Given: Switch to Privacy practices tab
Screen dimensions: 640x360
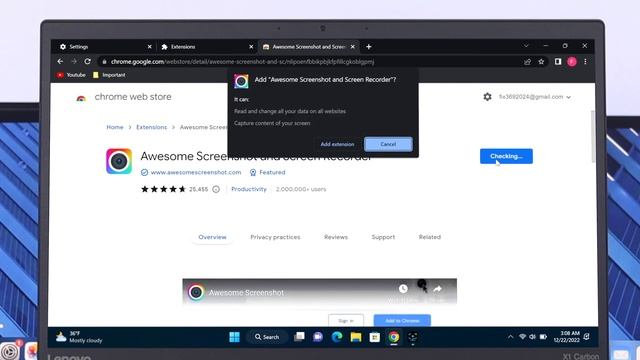Looking at the screenshot, I should (x=275, y=237).
